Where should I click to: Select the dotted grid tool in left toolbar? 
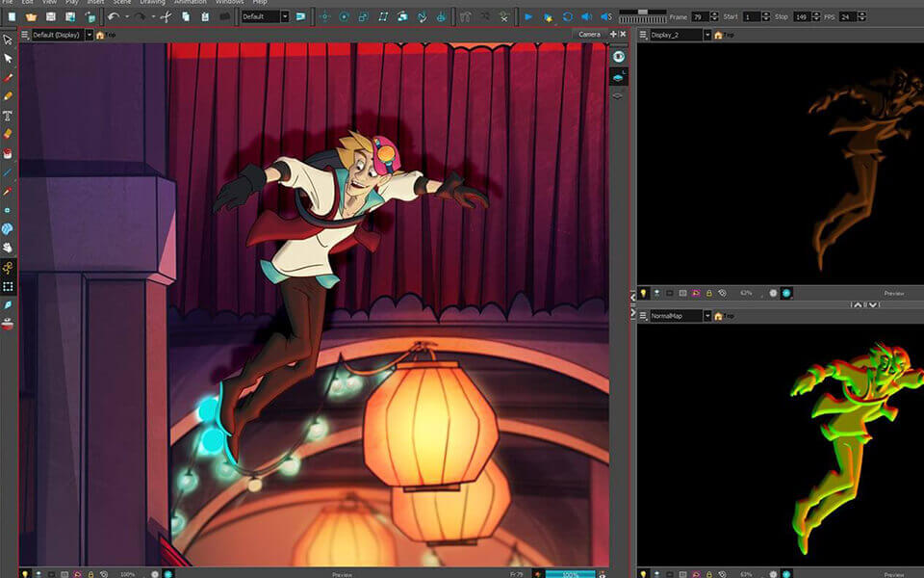(8, 287)
